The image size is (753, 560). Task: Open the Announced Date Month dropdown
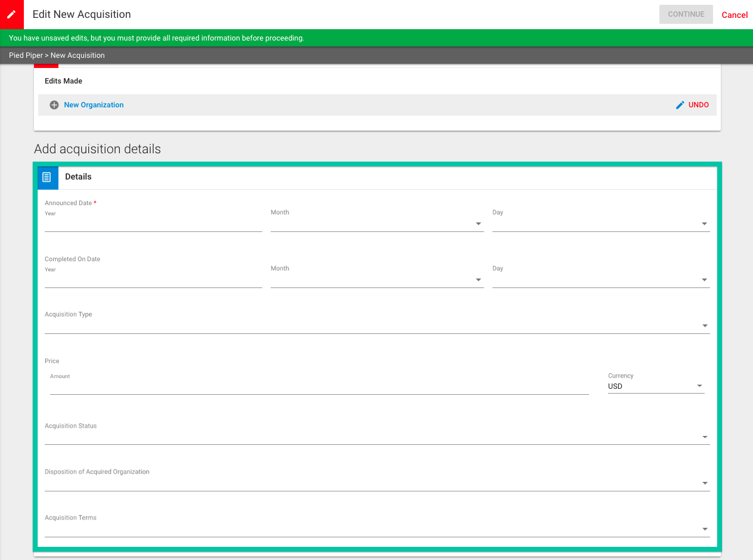[377, 224]
